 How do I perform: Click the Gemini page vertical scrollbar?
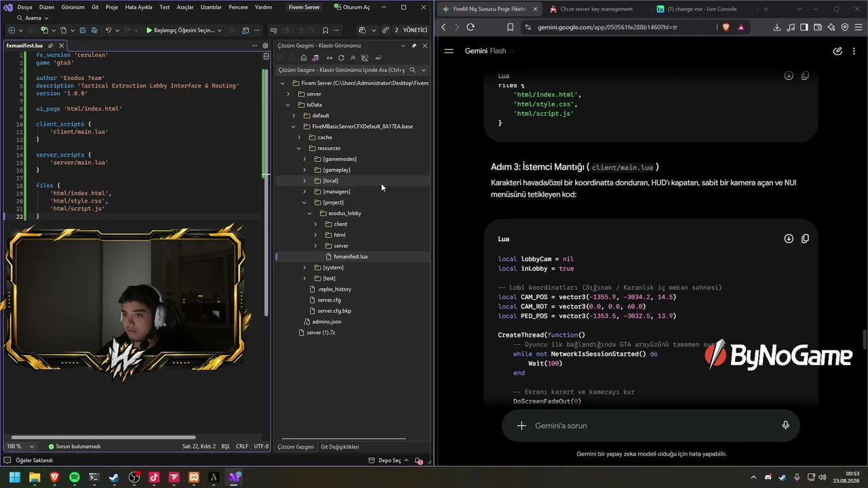click(864, 339)
